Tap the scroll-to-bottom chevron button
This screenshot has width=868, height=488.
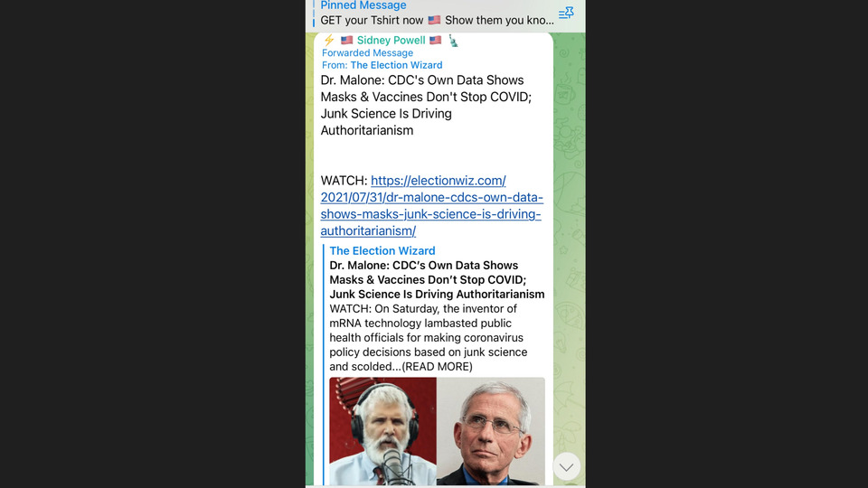click(x=566, y=466)
